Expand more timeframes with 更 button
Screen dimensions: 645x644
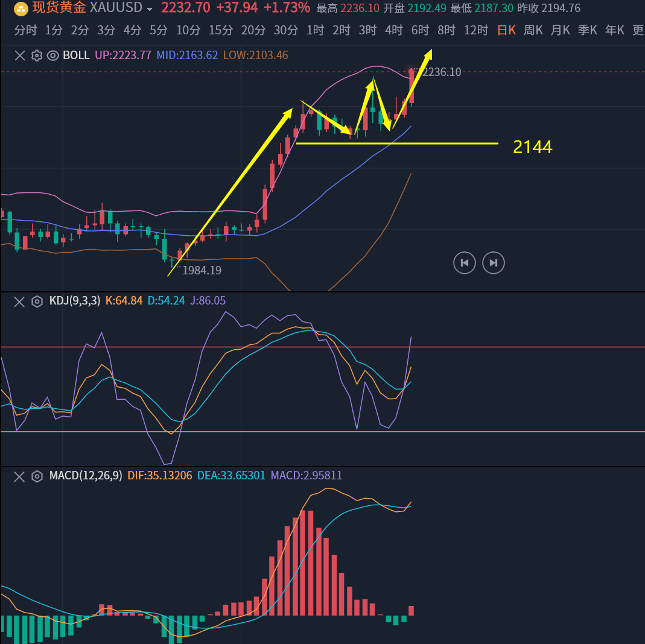point(638,30)
